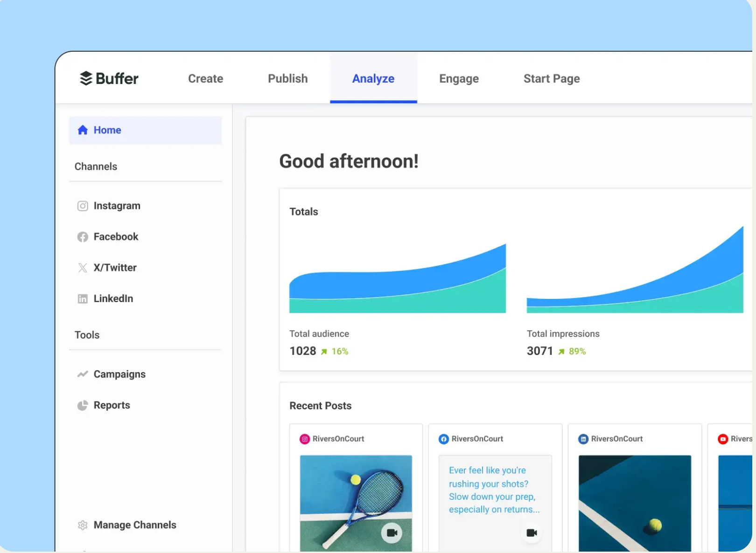Open the tennis ball on court thumbnail
The image size is (756, 553).
[635, 504]
